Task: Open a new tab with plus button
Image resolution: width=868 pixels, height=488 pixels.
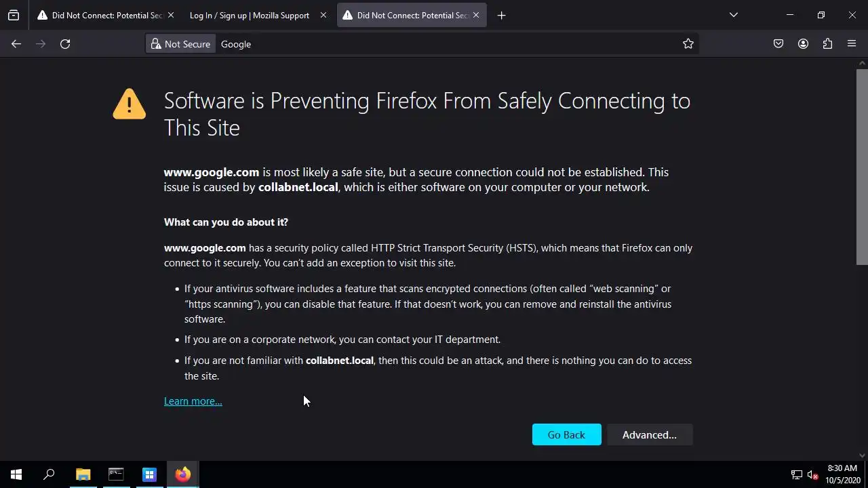Action: (501, 15)
